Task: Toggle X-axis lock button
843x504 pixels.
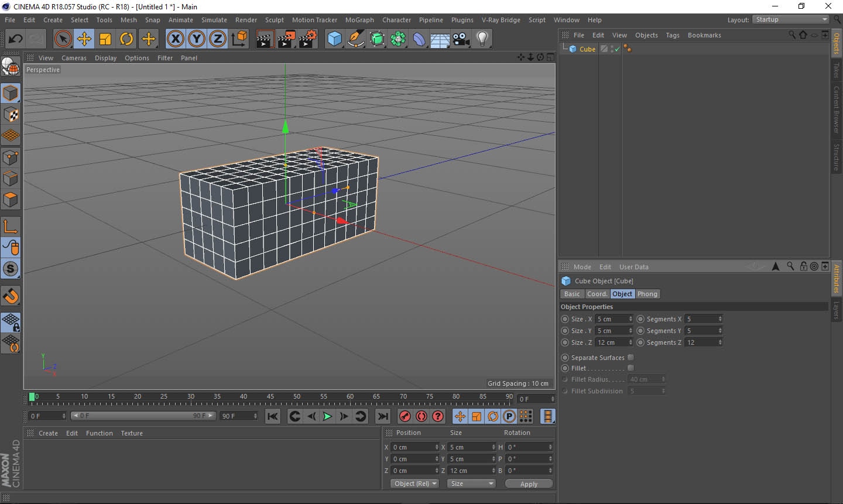Action: (175, 39)
